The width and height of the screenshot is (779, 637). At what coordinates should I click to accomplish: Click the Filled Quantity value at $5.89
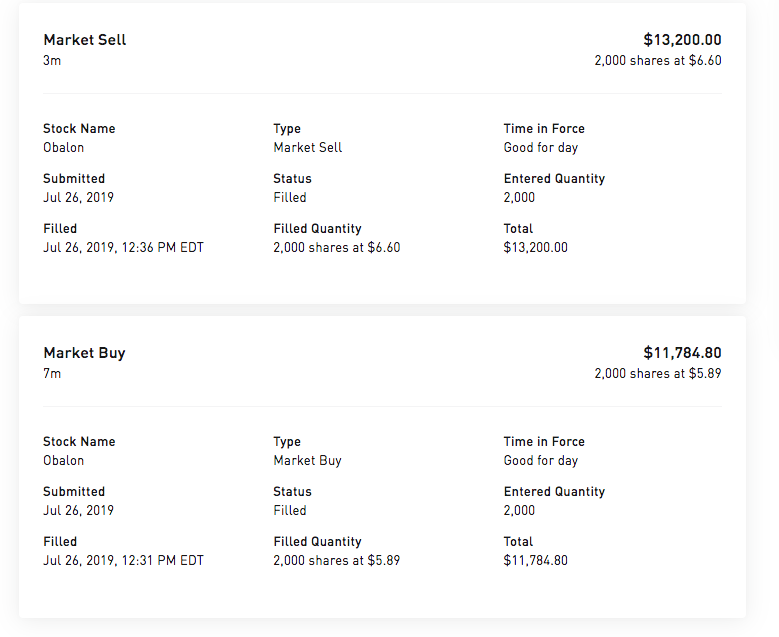(x=336, y=560)
